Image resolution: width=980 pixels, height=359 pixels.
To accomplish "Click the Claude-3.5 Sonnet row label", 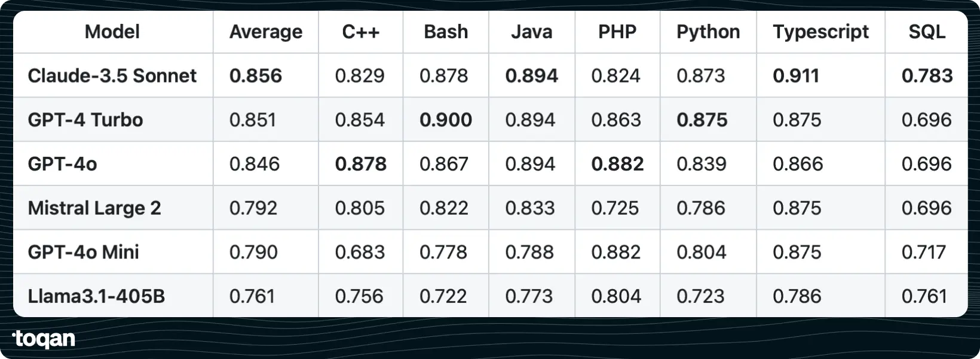I will [x=112, y=75].
